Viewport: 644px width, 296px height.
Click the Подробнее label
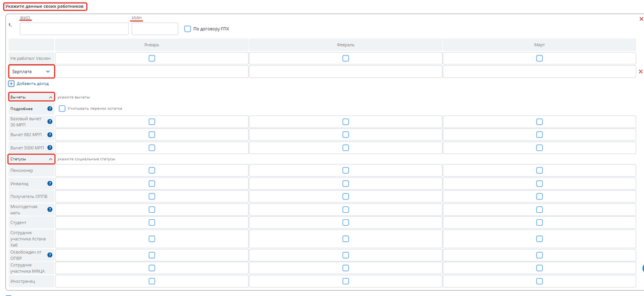[x=22, y=109]
